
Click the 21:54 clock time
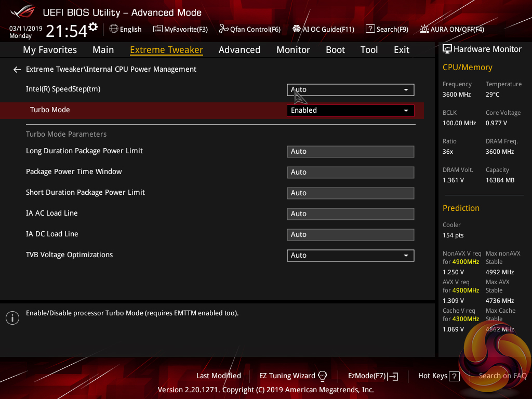[x=66, y=31]
